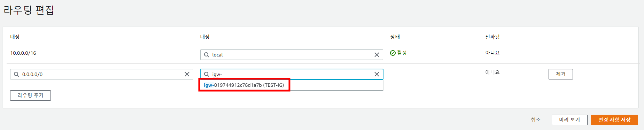Clear the 0.0.0.0/0 destination field
The height and width of the screenshot is (130, 644).
click(x=187, y=74)
